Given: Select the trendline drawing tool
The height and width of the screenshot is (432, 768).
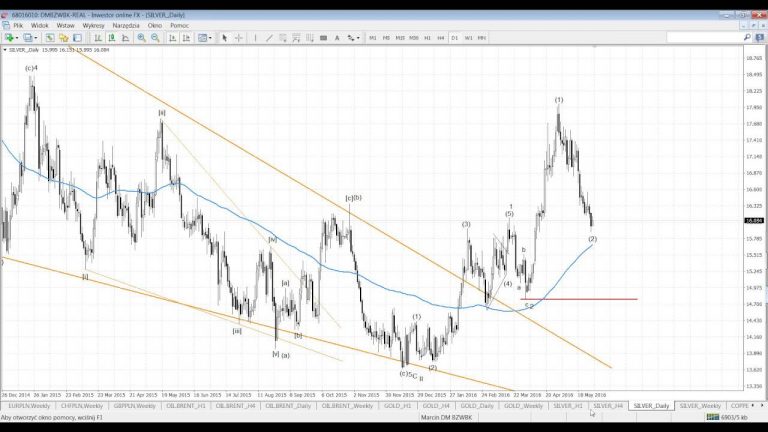Looking at the screenshot, I should 269,38.
